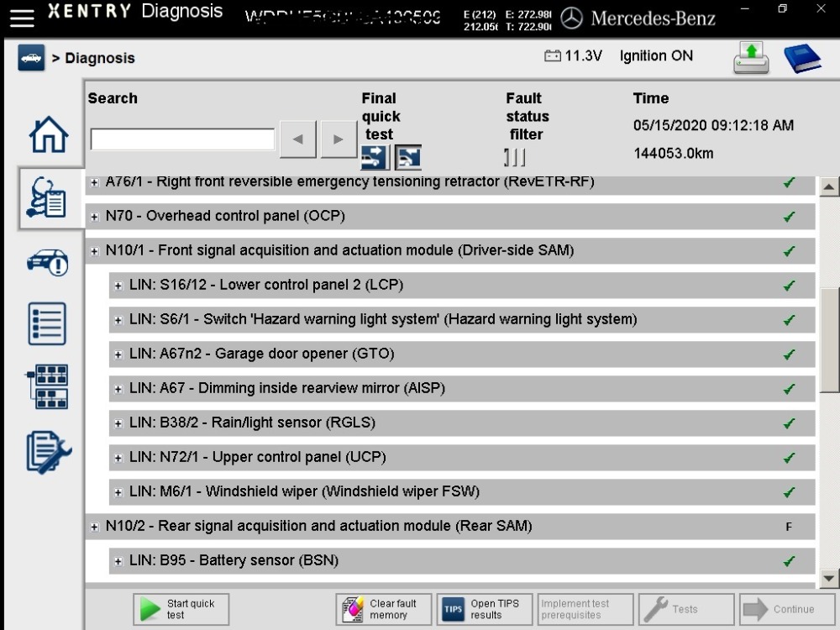This screenshot has width=840, height=630.
Task: Click the F fault status of N10/2
Action: 789,527
